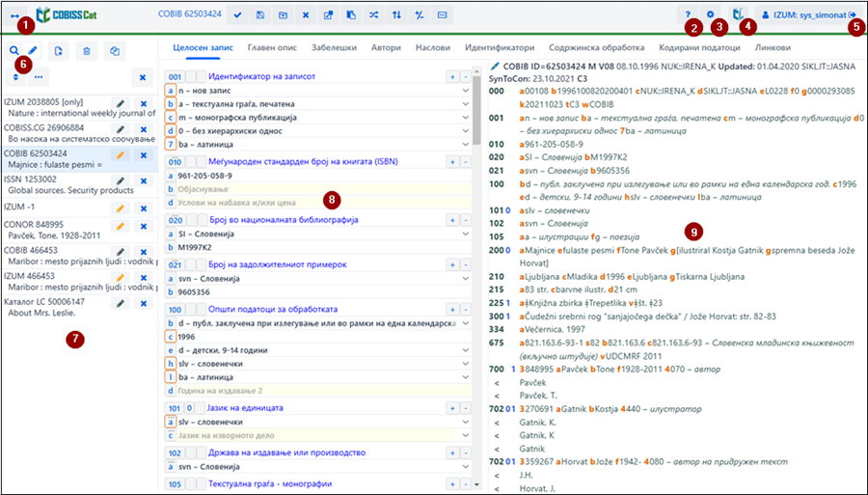The height and width of the screenshot is (495, 868).
Task: Remove ISSN 1253002 record with its X
Action: (x=144, y=181)
